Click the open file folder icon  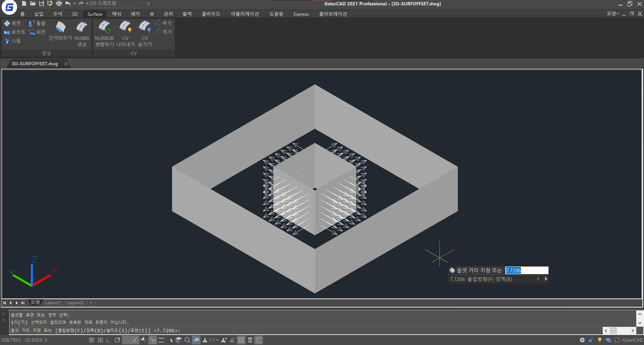(33, 3)
